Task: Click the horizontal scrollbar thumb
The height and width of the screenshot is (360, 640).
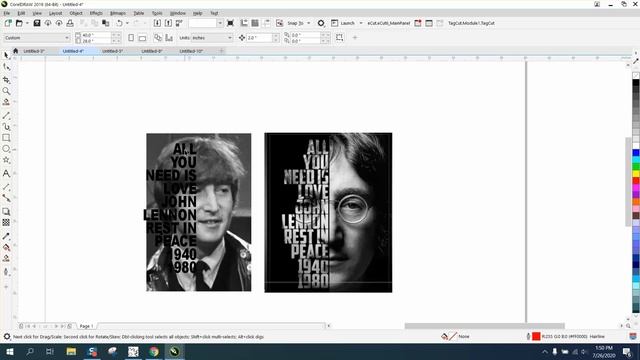Action: click(x=484, y=326)
